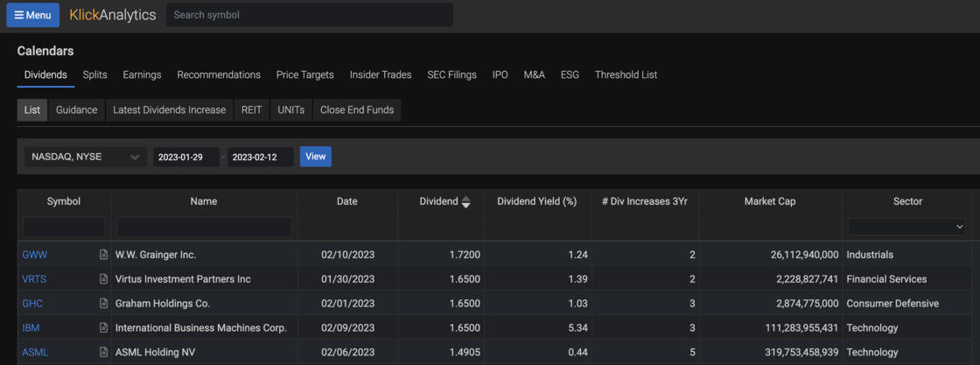Focus the Symbol column filter box
The width and height of the screenshot is (980, 365).
click(65, 227)
